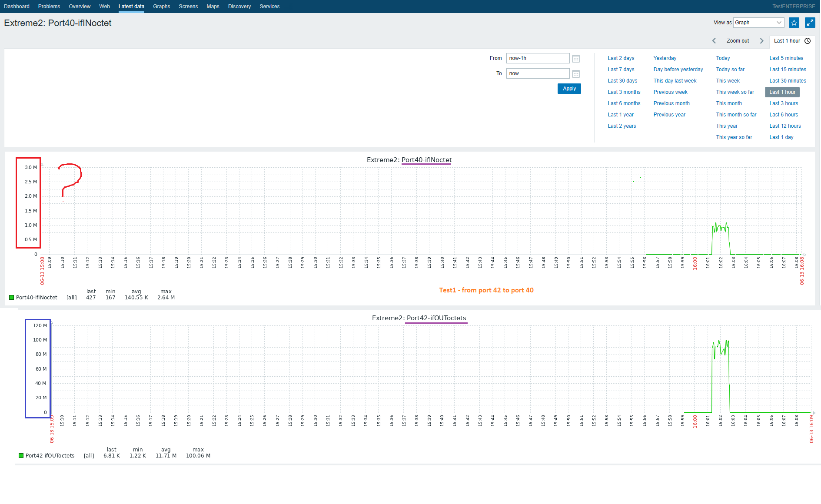
Task: Add graph to favorites with star icon
Action: pos(794,23)
